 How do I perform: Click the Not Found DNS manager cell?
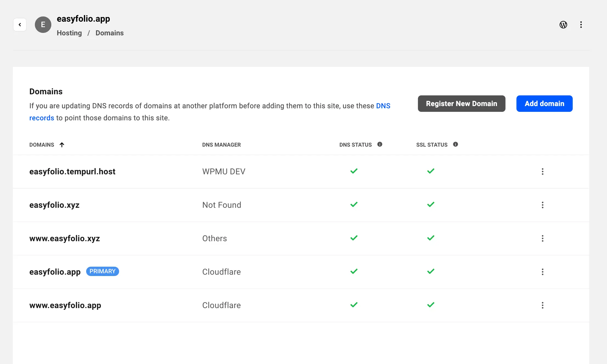pos(222,205)
